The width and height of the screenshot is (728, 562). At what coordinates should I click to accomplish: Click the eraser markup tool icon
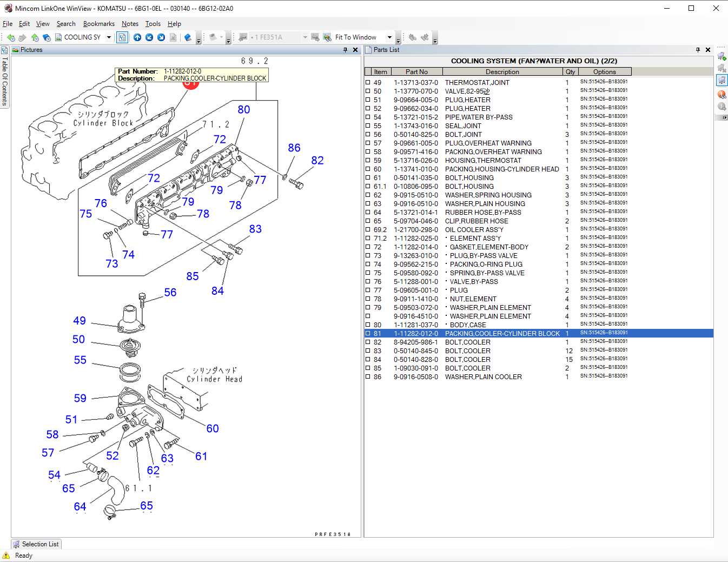pos(188,37)
